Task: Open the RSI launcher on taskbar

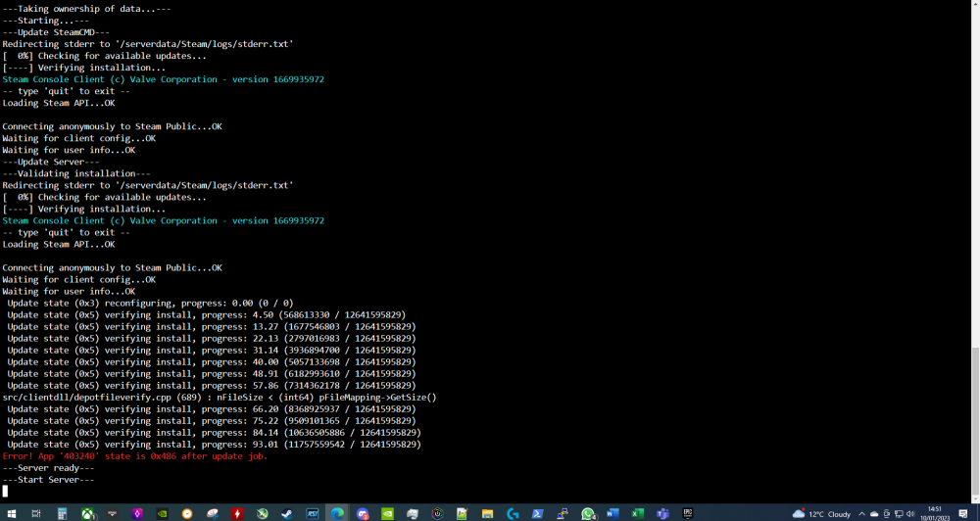Action: coord(313,513)
